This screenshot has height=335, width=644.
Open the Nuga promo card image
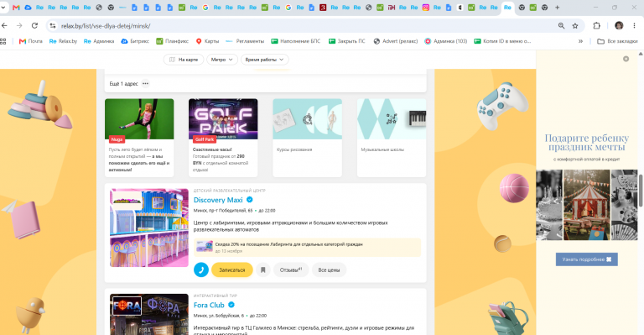(139, 118)
